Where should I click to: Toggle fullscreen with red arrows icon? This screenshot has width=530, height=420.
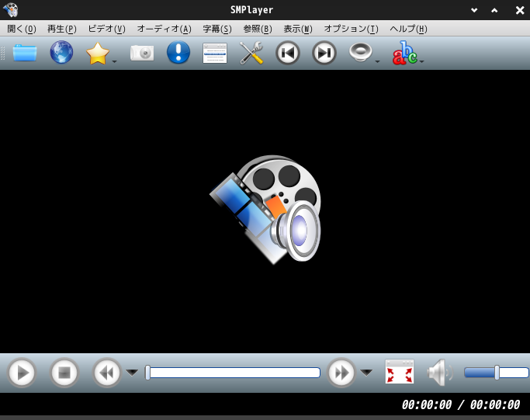(400, 372)
